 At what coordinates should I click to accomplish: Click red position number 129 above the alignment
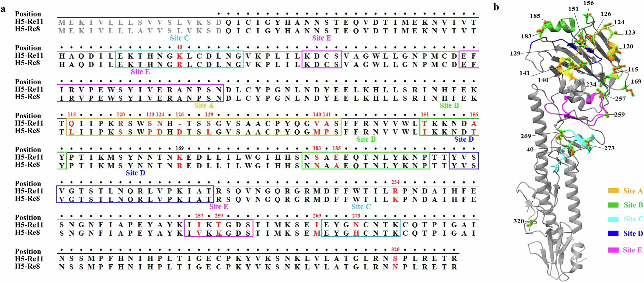[209, 115]
